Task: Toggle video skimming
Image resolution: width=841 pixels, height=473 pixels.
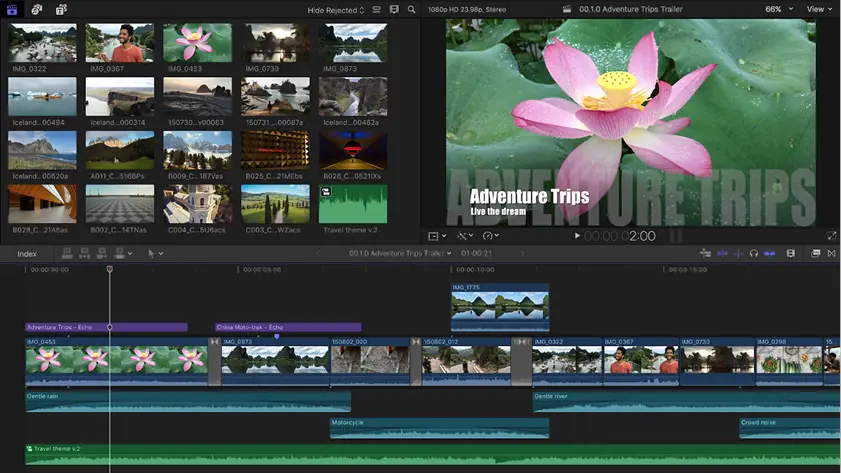Action: point(722,253)
